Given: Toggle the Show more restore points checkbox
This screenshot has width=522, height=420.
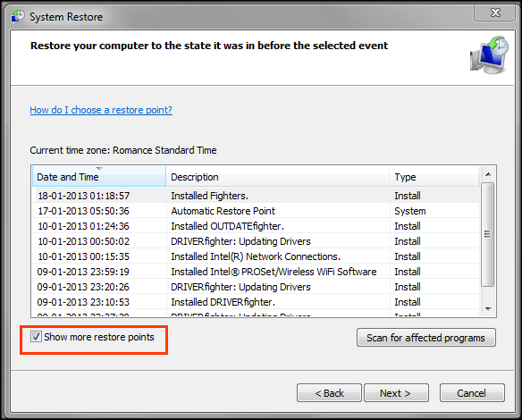Looking at the screenshot, I should [36, 337].
